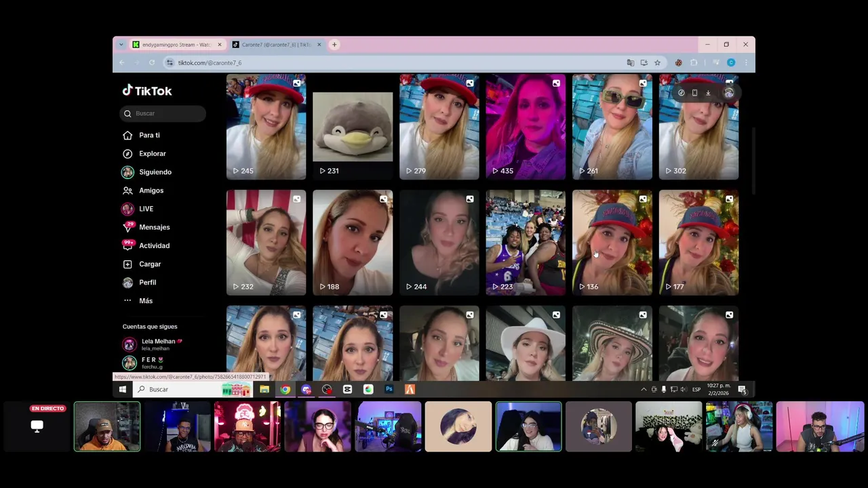Open the pink-lit video with 435 views
This screenshot has height=488, width=868.
526,127
